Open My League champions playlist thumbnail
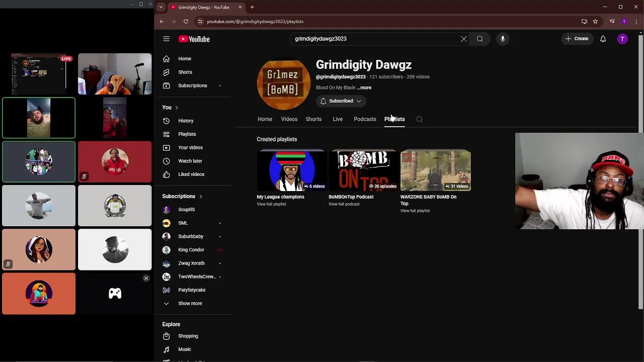The height and width of the screenshot is (362, 644). tap(292, 170)
